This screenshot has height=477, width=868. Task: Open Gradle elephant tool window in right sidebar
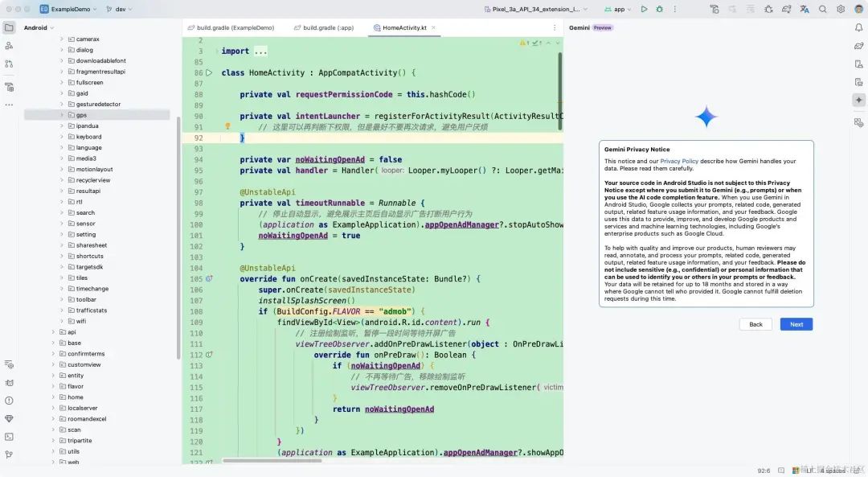(x=858, y=45)
